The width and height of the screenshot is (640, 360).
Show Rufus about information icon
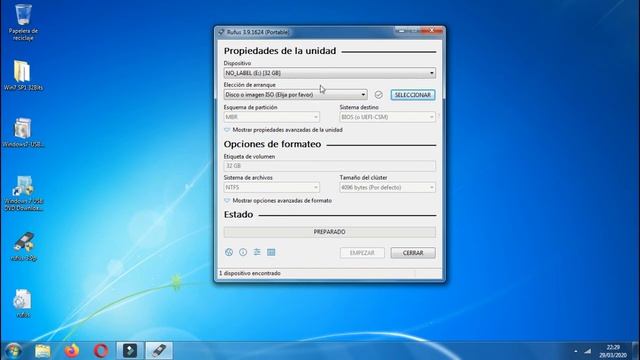[243, 252]
